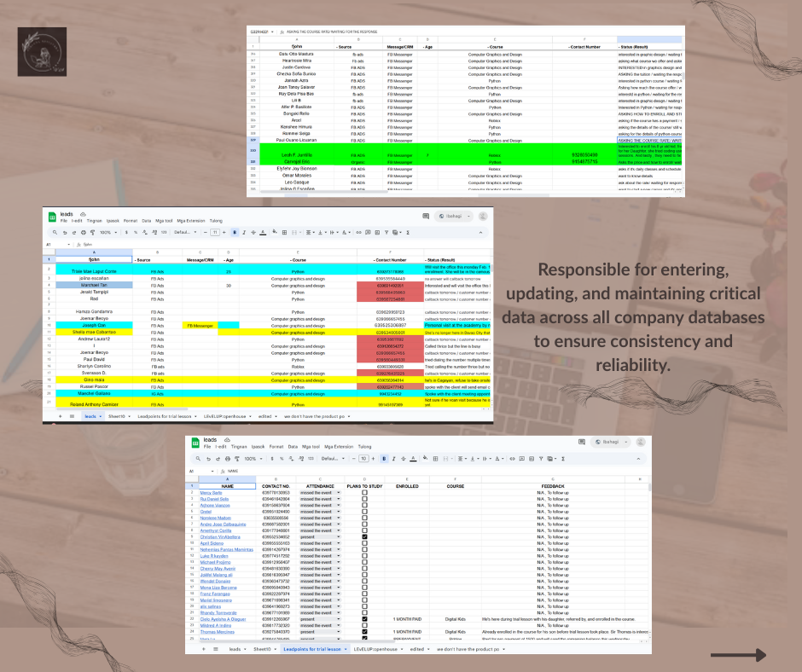Open Sheet10 tab menu arrow in bottom spreadsheet

[x=274, y=649]
